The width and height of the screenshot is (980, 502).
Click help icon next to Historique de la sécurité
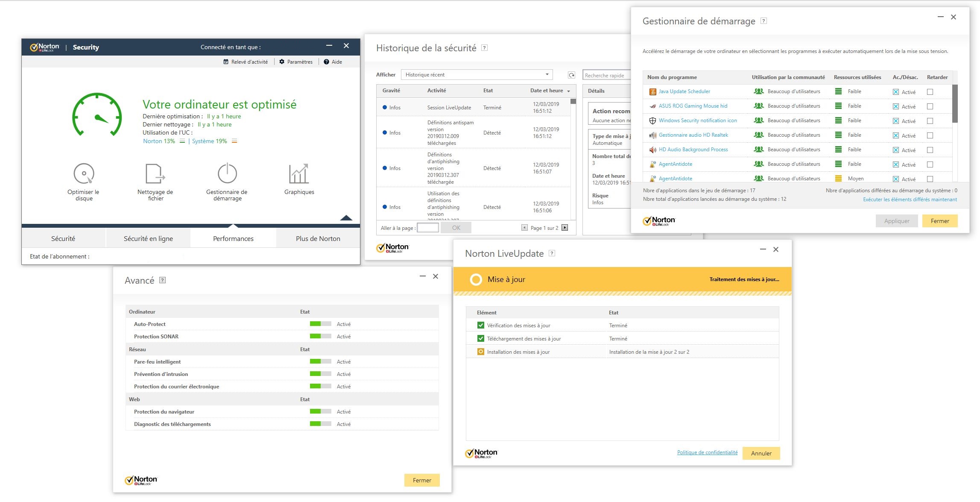click(484, 48)
